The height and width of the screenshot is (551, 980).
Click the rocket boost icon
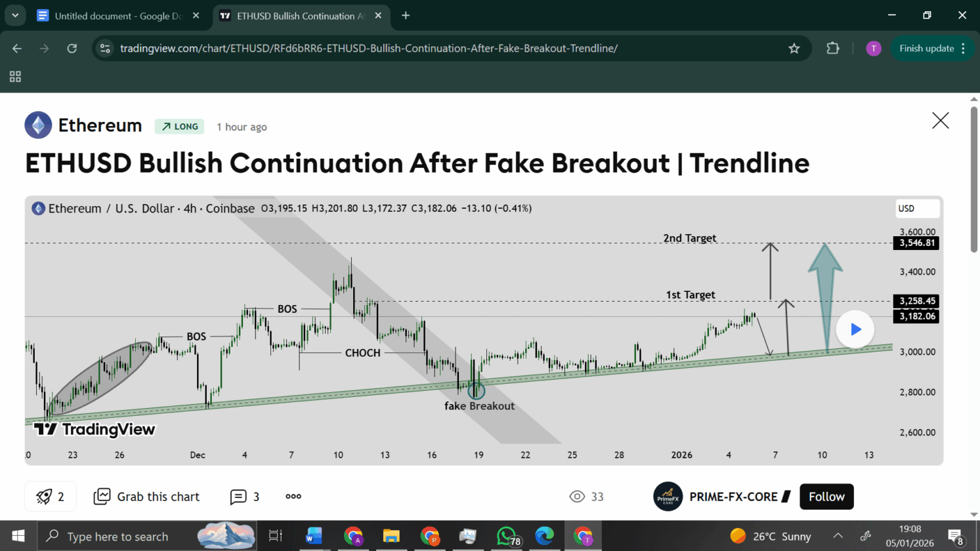(x=44, y=497)
